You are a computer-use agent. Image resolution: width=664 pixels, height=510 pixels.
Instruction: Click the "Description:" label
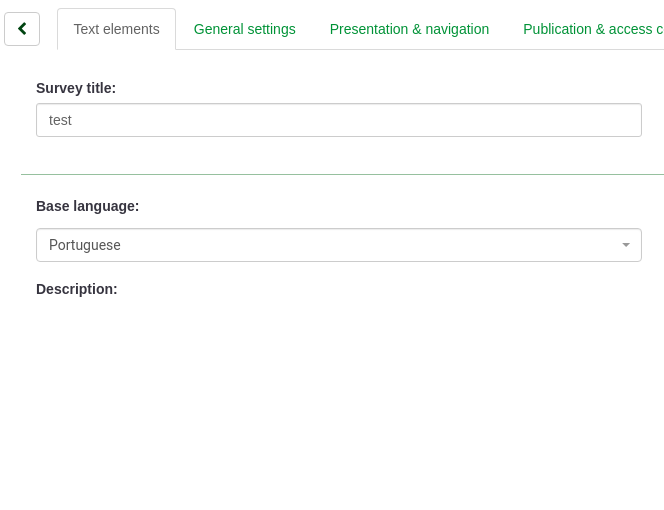(77, 289)
